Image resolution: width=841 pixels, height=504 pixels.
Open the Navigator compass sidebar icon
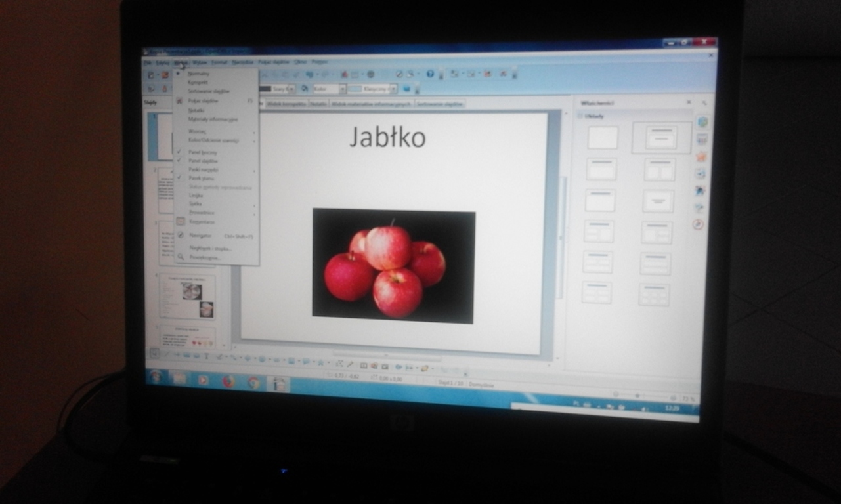coord(698,224)
